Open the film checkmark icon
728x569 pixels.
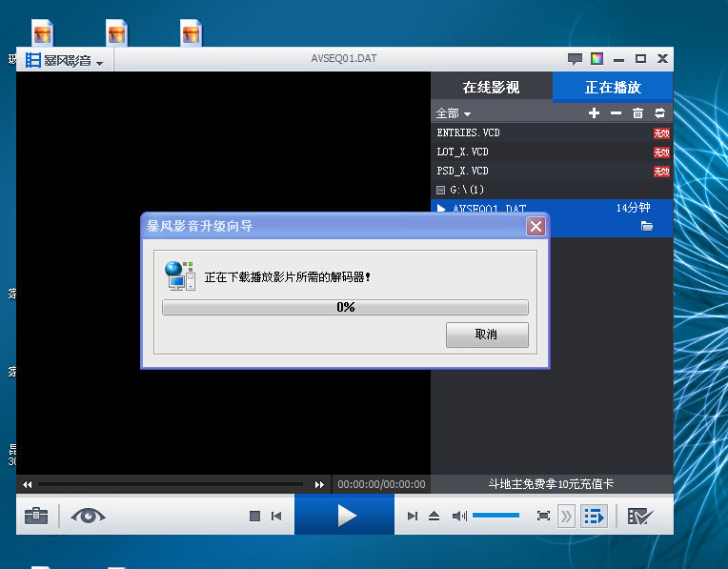click(x=639, y=516)
